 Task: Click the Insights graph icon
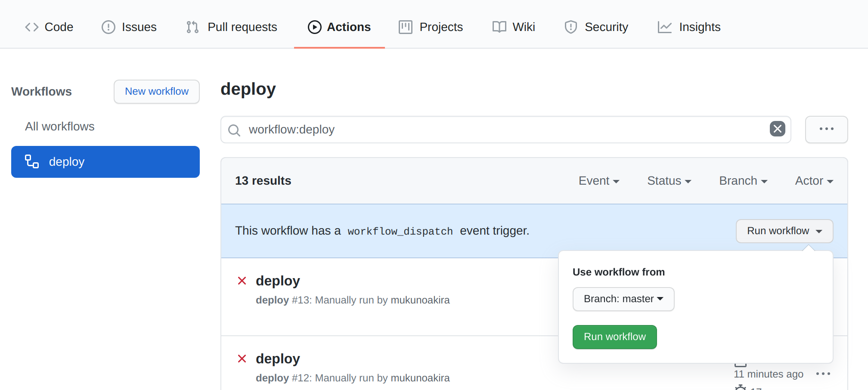[665, 27]
